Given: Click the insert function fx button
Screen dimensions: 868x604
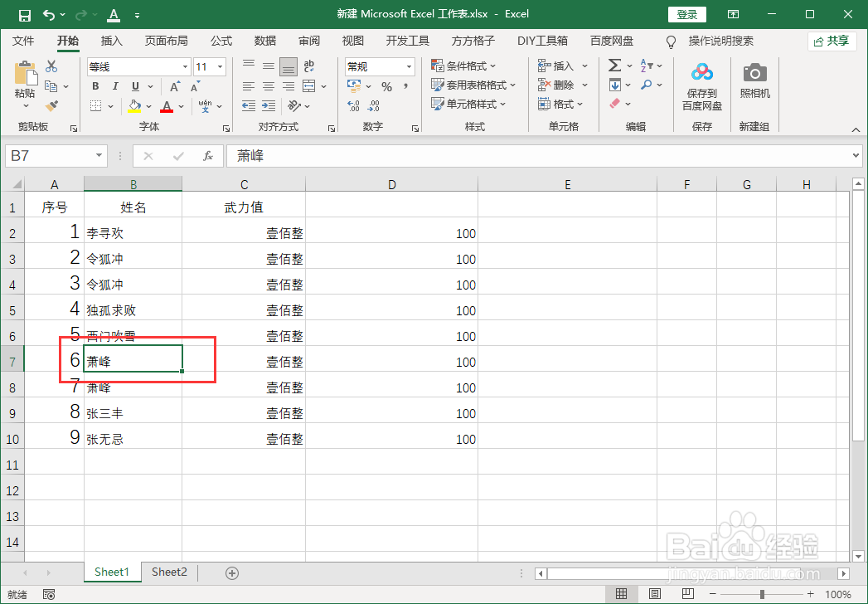Looking at the screenshot, I should [x=208, y=156].
